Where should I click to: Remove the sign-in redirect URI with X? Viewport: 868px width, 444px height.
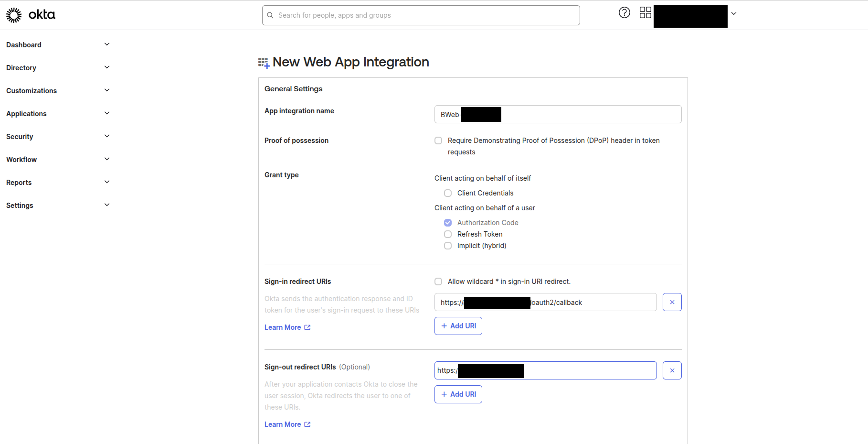coord(672,302)
